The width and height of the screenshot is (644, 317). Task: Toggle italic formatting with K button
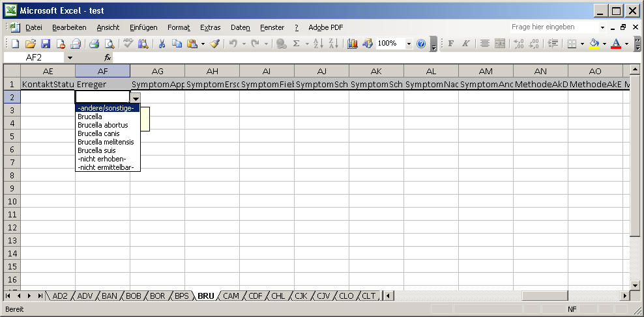point(465,44)
